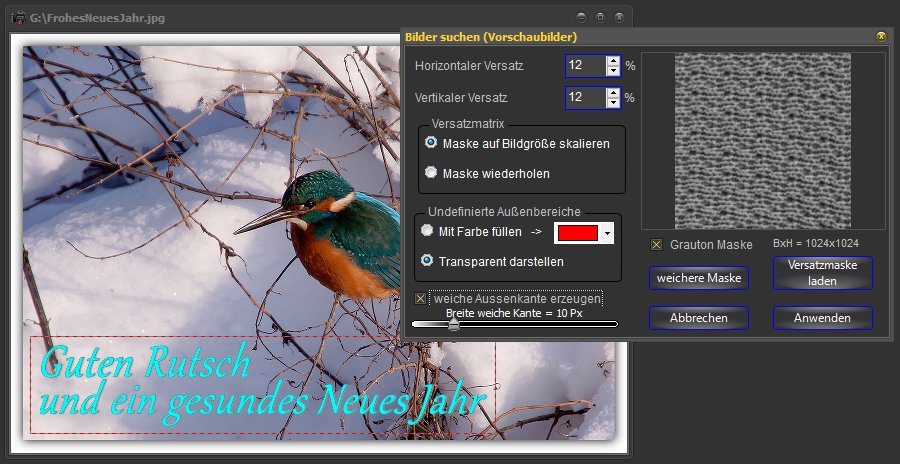The width and height of the screenshot is (900, 464).
Task: Click the red fill color swatch
Action: (x=577, y=233)
